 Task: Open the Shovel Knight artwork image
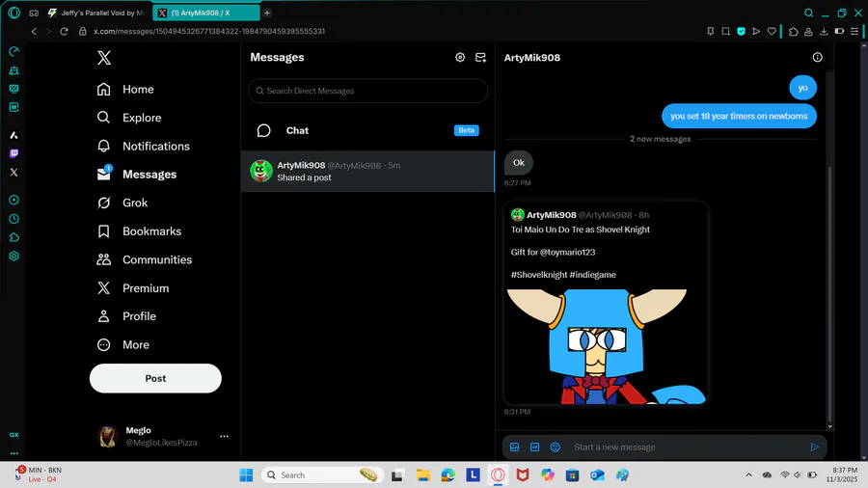(605, 346)
